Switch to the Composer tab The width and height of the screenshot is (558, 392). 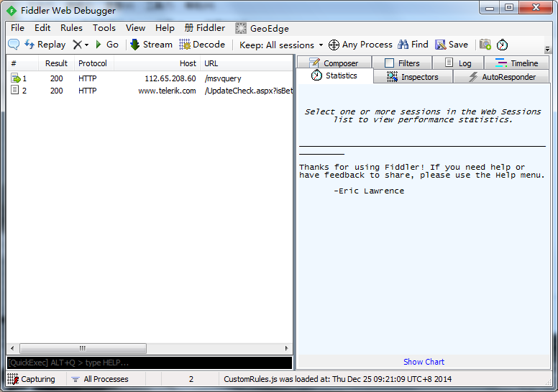(x=334, y=63)
